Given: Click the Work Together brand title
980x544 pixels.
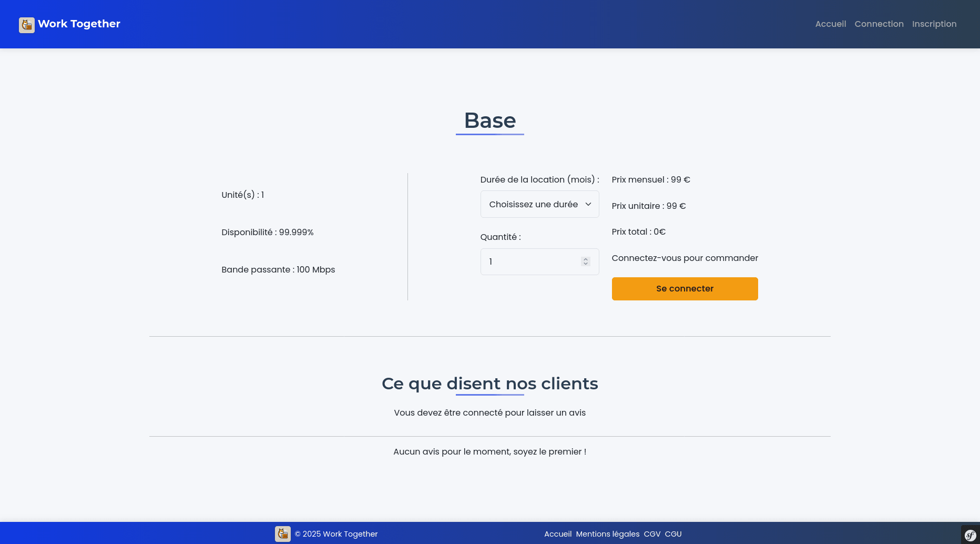Looking at the screenshot, I should 79,24.
